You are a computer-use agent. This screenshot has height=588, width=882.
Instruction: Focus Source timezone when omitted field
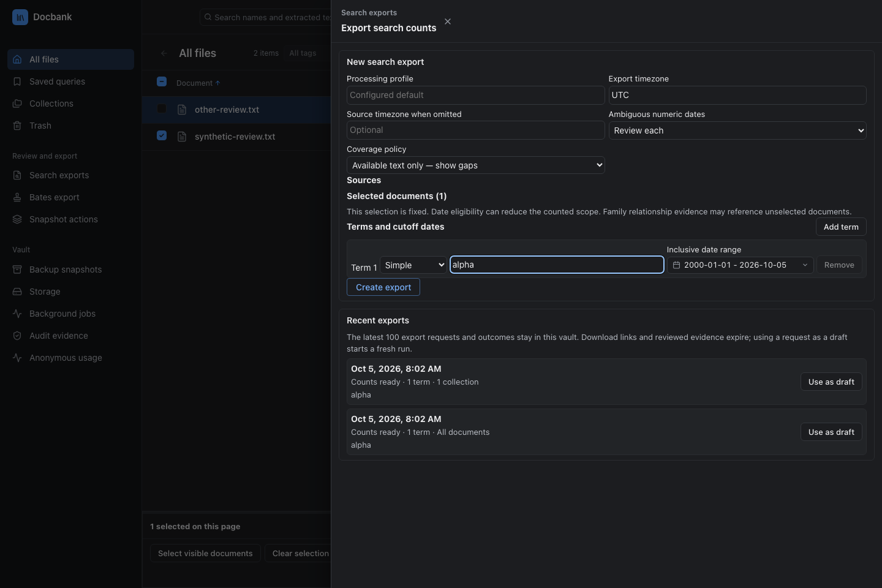coord(475,130)
